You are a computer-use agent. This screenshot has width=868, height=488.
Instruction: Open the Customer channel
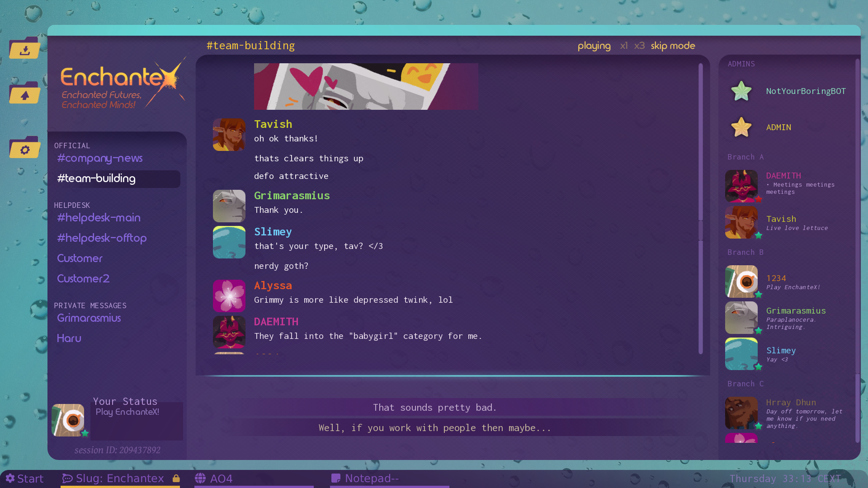pyautogui.click(x=80, y=258)
